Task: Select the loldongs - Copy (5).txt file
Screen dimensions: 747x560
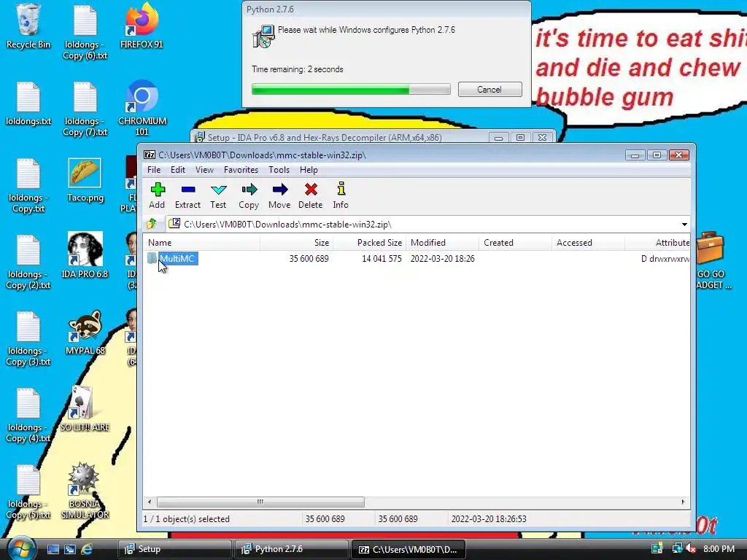Action: click(x=28, y=492)
